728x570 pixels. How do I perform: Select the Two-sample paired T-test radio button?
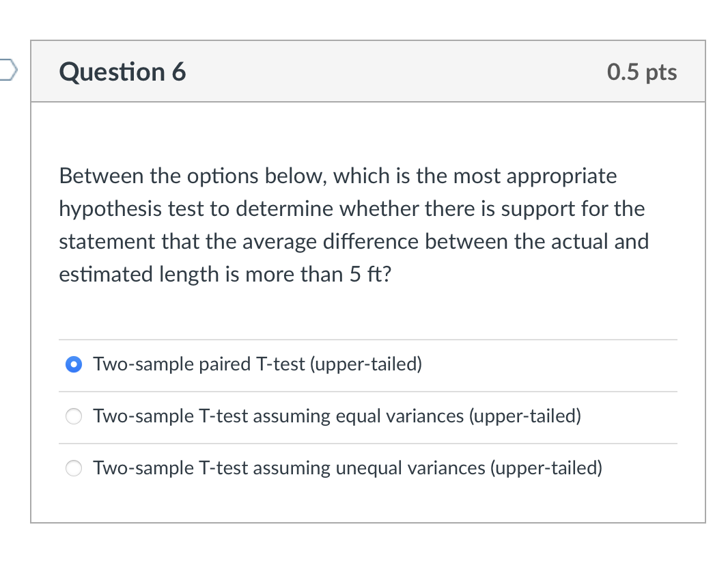(73, 364)
